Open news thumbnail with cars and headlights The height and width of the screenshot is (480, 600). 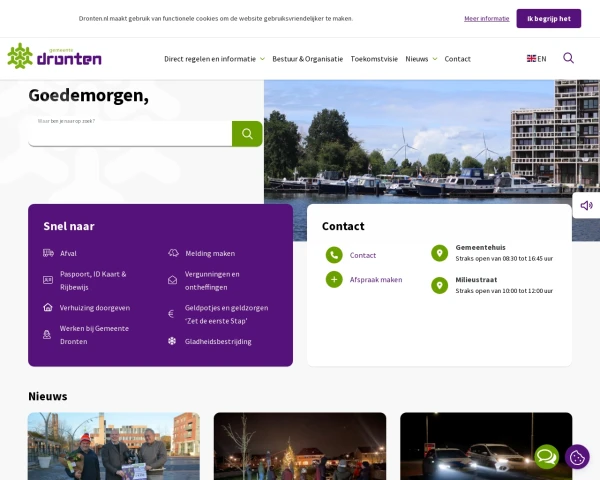486,446
